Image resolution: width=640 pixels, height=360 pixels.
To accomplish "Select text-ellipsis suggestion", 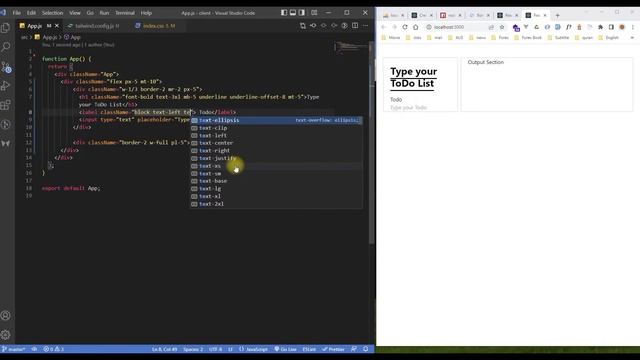I will click(276, 120).
